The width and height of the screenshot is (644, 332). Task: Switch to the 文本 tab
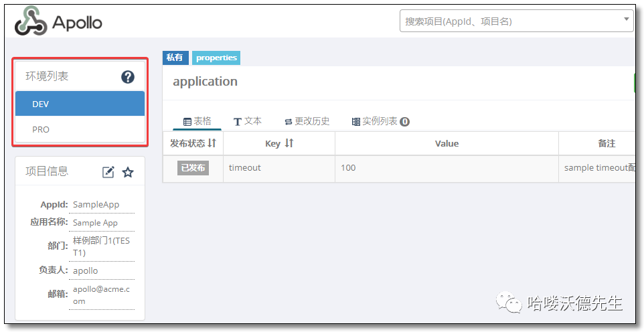(x=247, y=121)
